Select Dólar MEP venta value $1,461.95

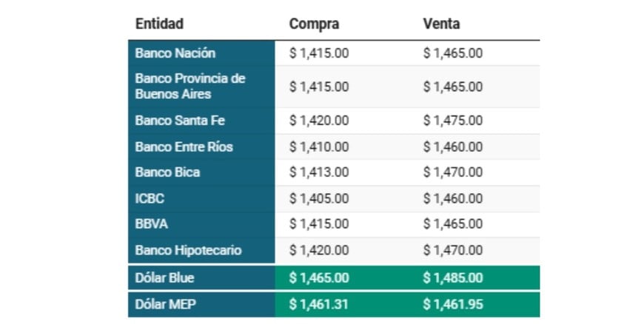[x=453, y=304]
